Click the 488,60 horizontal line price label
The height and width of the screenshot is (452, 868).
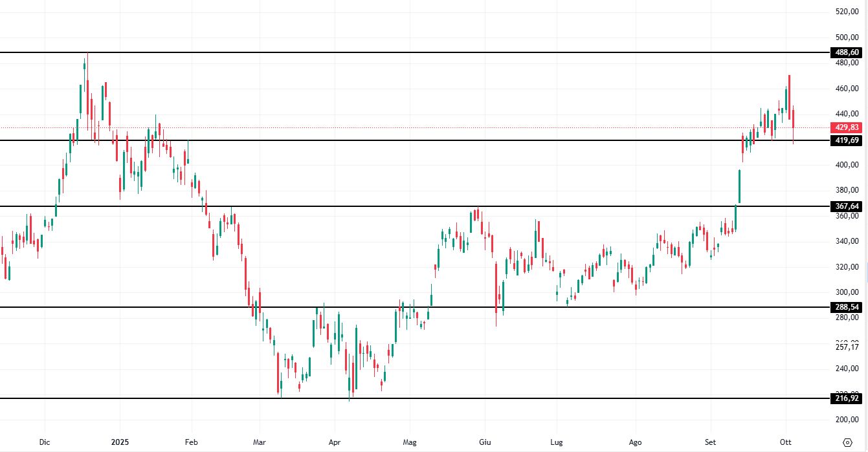tap(847, 52)
